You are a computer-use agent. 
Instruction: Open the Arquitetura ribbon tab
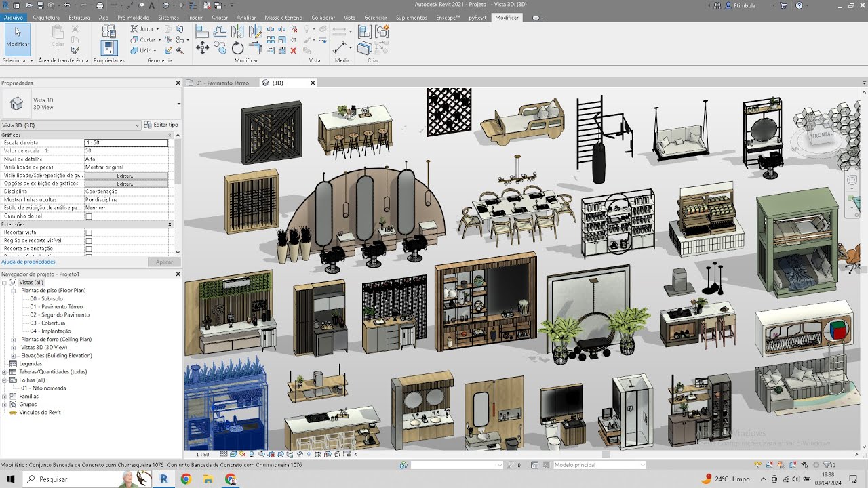click(x=46, y=18)
